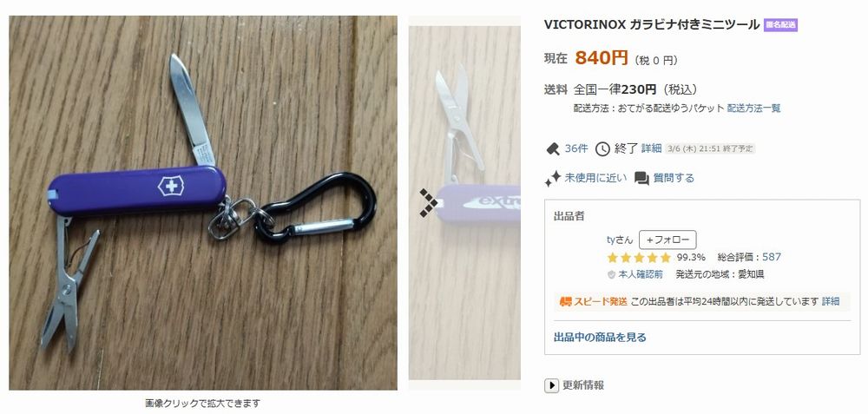The height and width of the screenshot is (414, 868).
Task: Enlarge the main purple knife product photo
Action: (203, 202)
